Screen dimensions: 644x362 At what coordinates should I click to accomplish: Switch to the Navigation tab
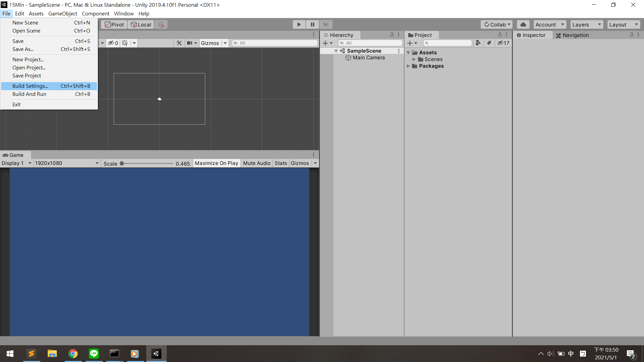[572, 35]
